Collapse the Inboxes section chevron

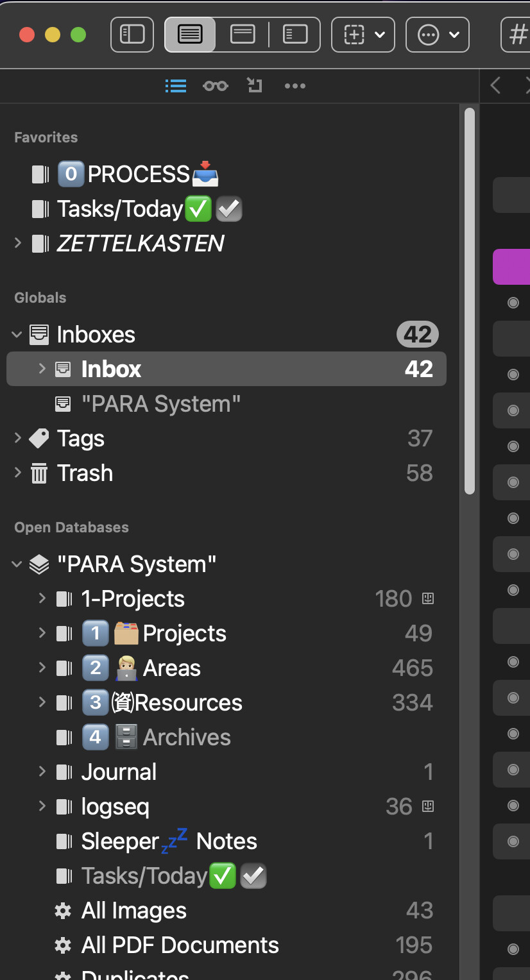coord(17,334)
